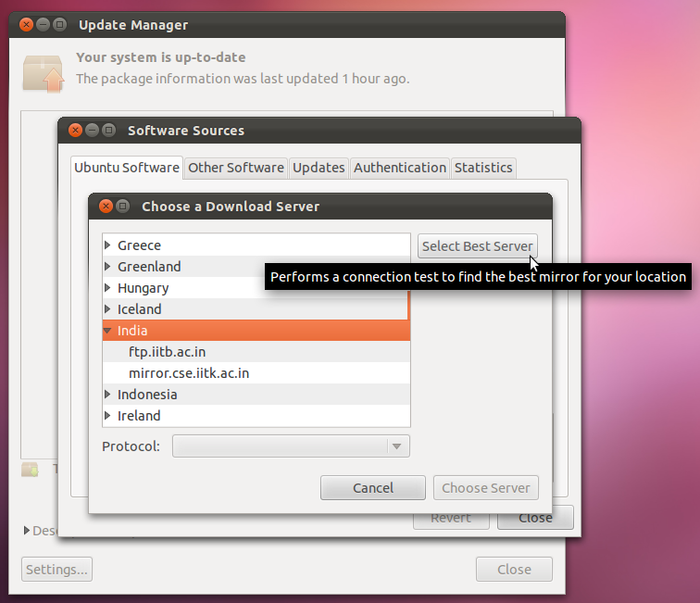Cancel the download server dialog
This screenshot has height=603, width=700.
(x=373, y=488)
